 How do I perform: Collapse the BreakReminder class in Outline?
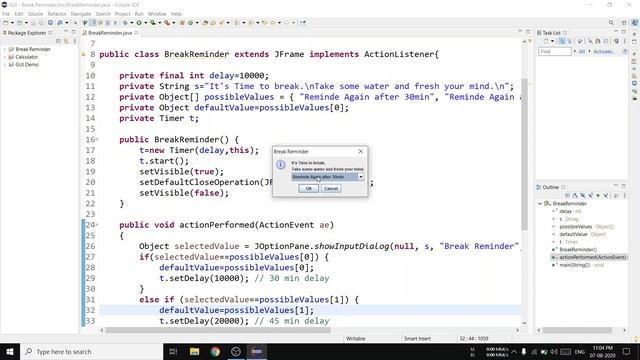tap(540, 203)
